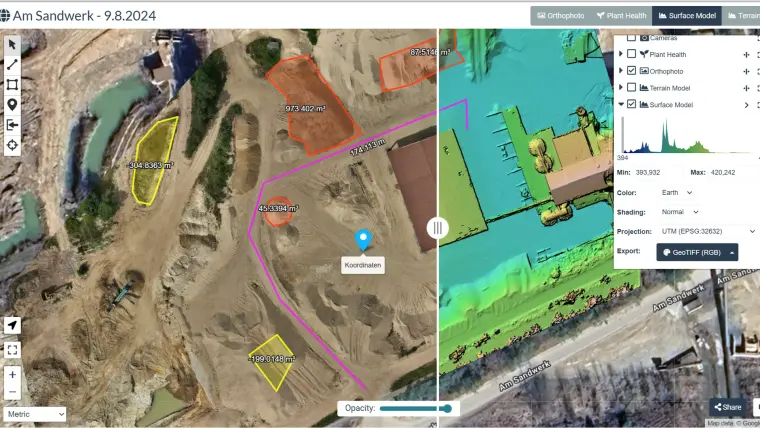This screenshot has height=428, width=760.
Task: Switch to the Terrain tab
Action: click(x=741, y=16)
